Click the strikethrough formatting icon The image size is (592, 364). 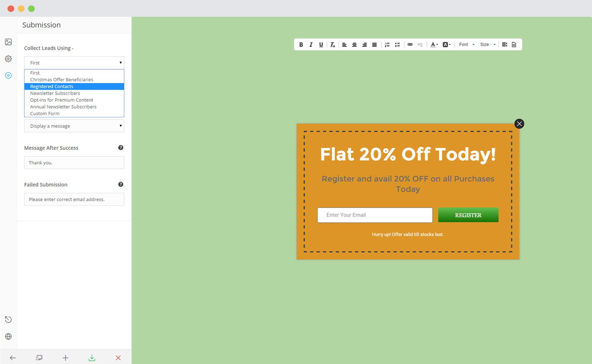(x=332, y=44)
